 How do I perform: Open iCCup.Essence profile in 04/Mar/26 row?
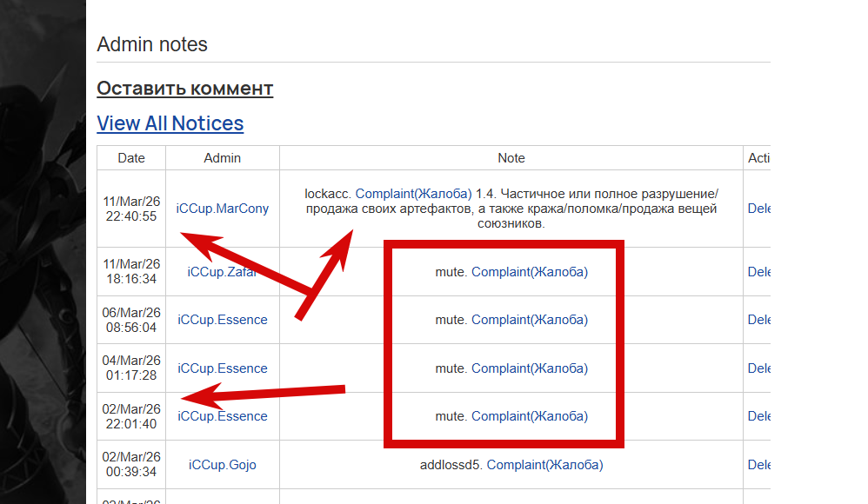[223, 368]
